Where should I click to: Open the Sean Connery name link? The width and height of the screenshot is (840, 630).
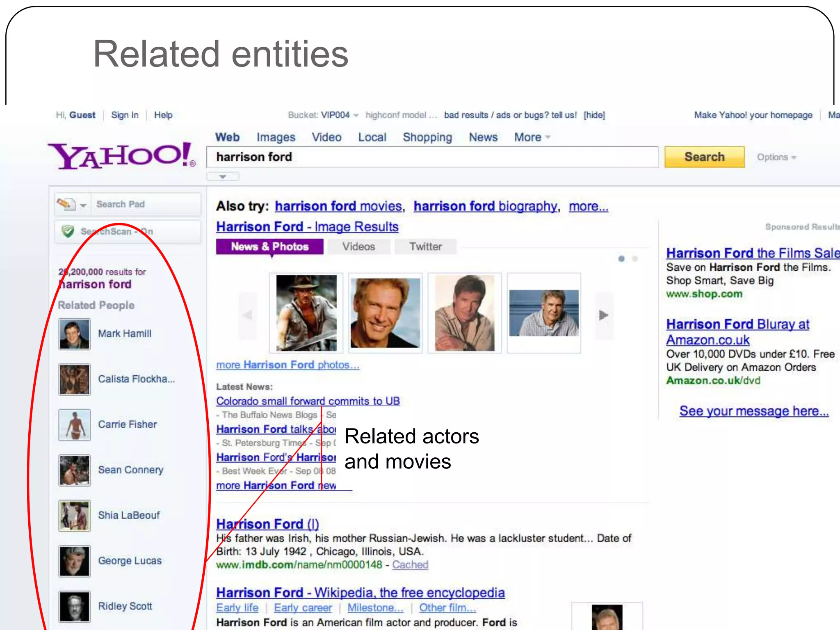coord(130,470)
